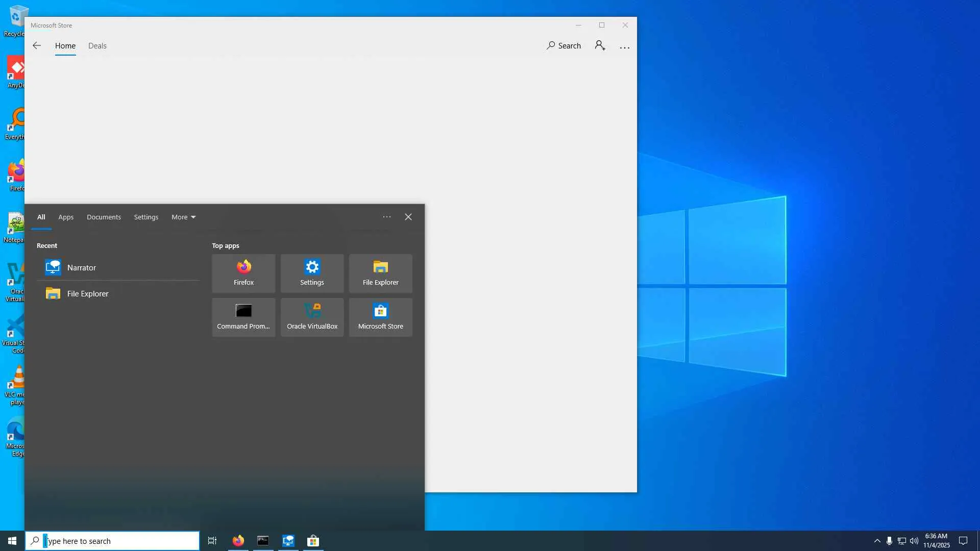Show hidden system tray icons
980x551 pixels.
pos(877,541)
